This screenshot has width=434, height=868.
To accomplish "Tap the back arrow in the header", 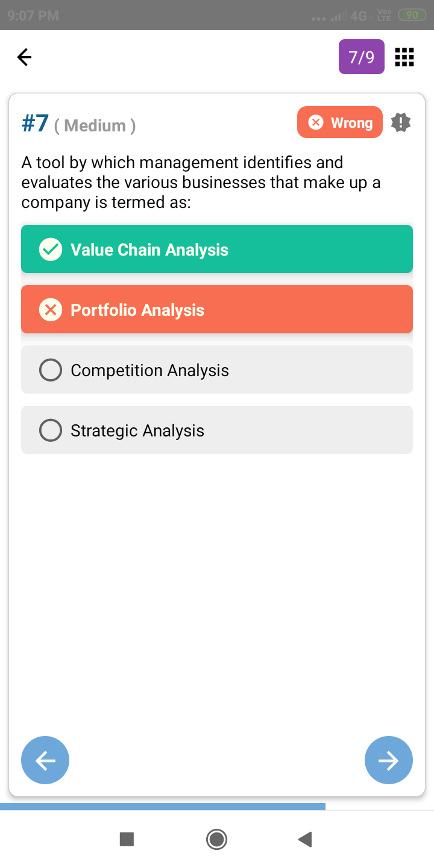I will [x=24, y=57].
